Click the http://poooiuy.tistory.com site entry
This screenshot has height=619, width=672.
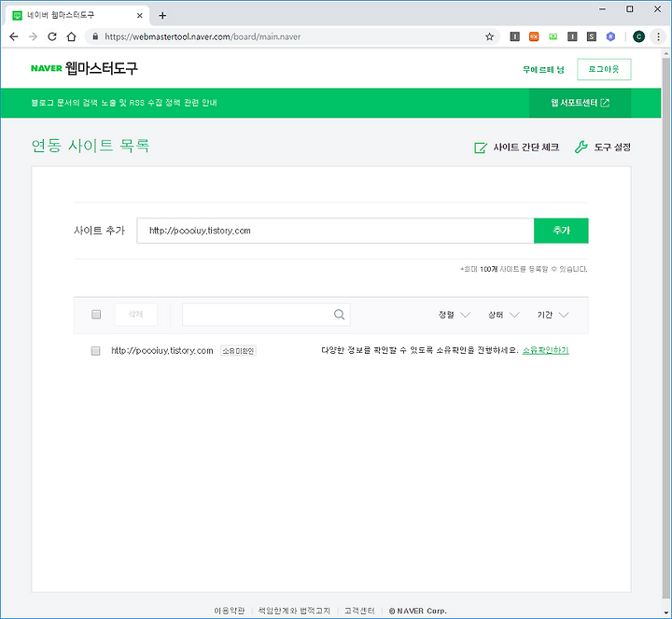162,351
